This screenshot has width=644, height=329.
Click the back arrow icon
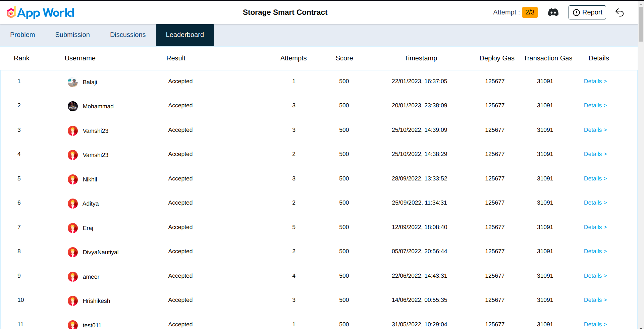pyautogui.click(x=620, y=12)
